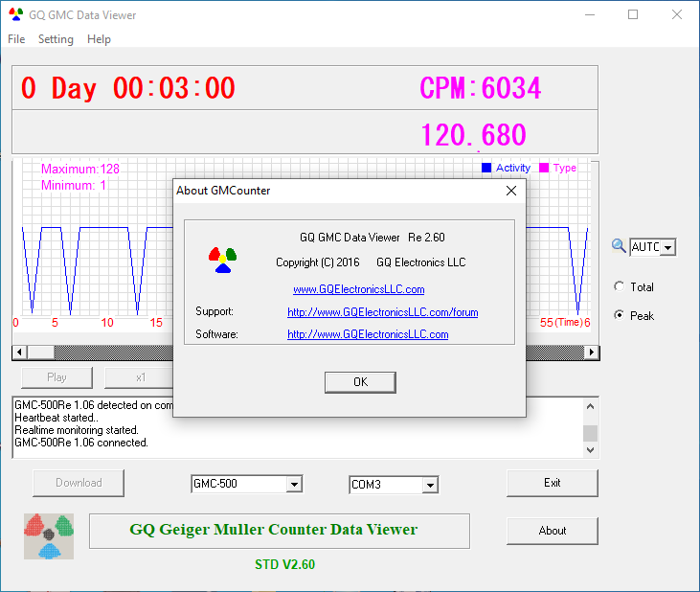Open the Support forum link

click(x=383, y=312)
